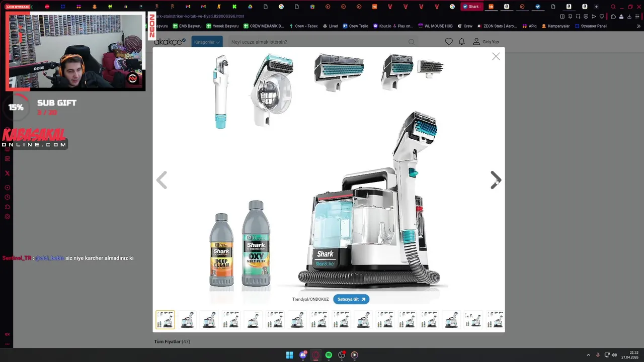Expand the system tray hidden icons
This screenshot has width=644, height=362.
pyautogui.click(x=588, y=355)
